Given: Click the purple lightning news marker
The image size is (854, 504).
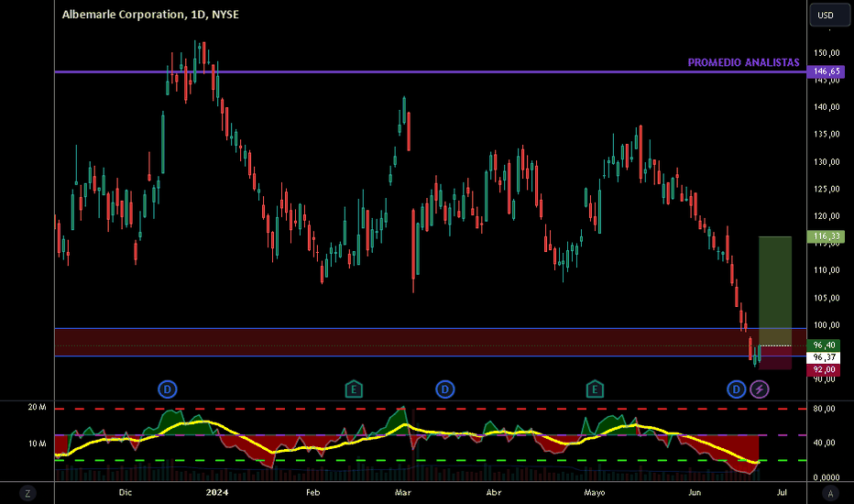Looking at the screenshot, I should click(x=760, y=389).
